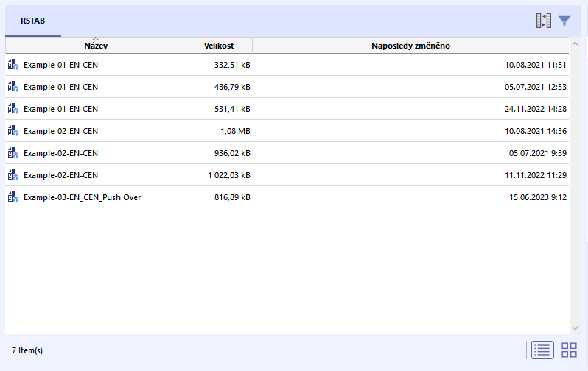Click the scrollbar down arrow
588x371 pixels.
point(575,328)
